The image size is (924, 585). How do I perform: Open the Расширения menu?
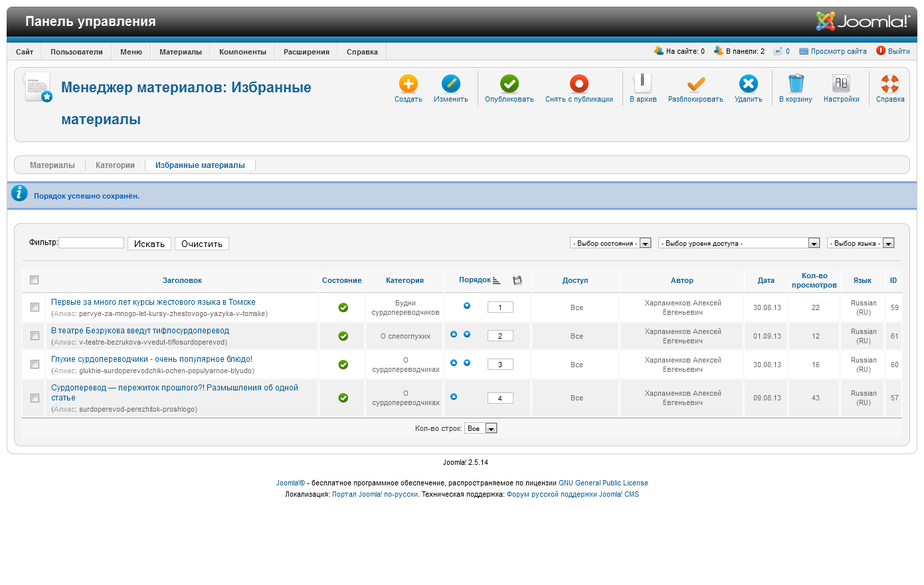pos(306,52)
